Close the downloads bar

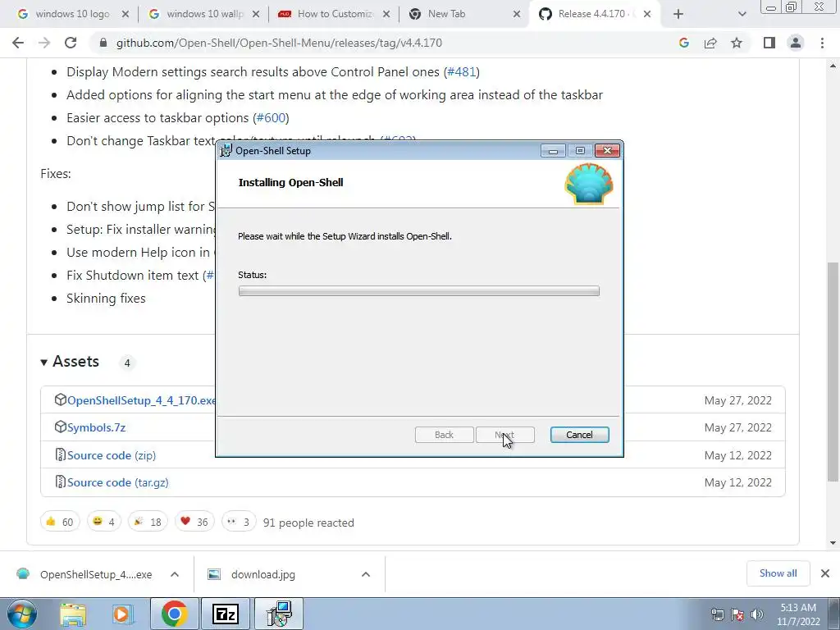(x=825, y=573)
